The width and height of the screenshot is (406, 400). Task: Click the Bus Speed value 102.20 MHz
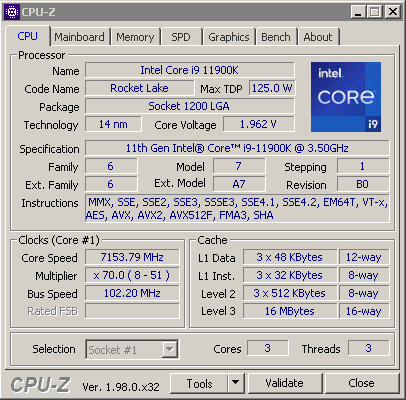[132, 293]
